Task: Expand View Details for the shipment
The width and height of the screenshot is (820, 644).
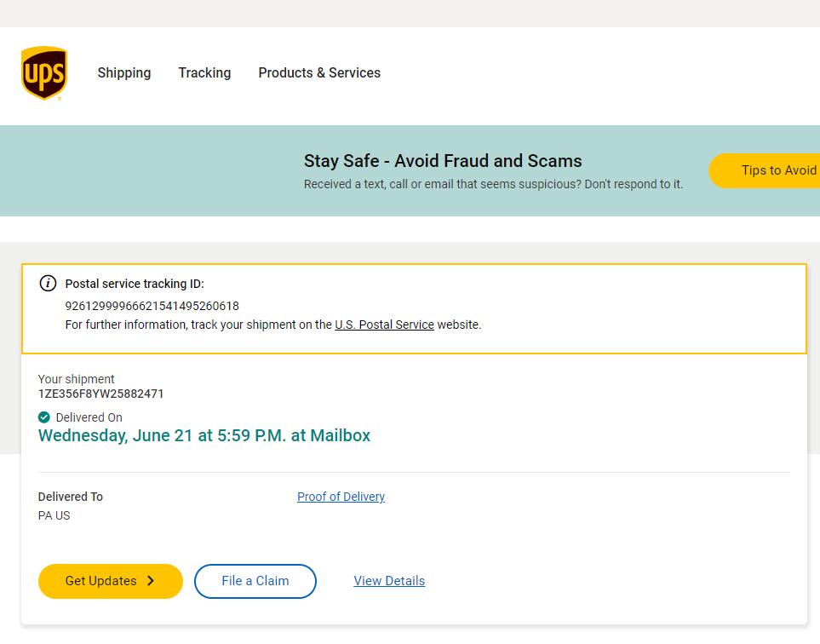Action: [x=389, y=581]
